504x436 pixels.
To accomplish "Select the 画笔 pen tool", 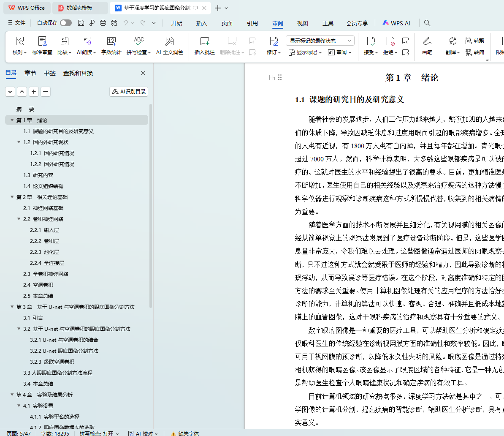I will (x=427, y=41).
